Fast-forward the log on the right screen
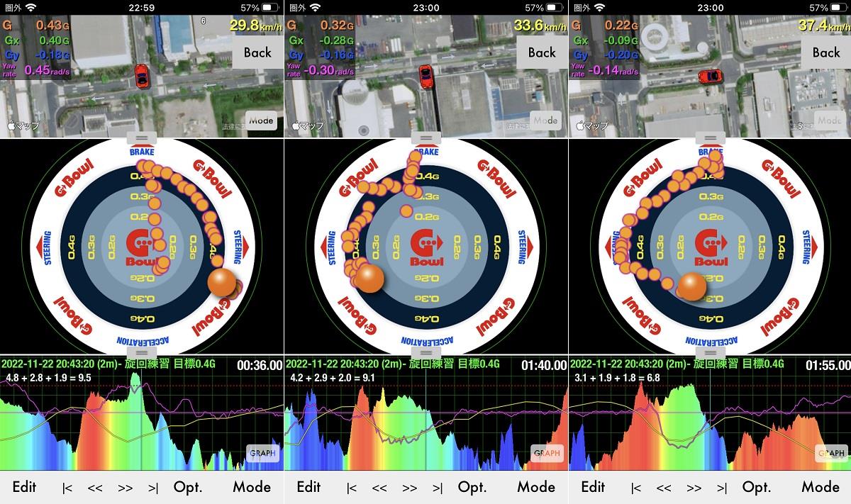 pyautogui.click(x=694, y=488)
